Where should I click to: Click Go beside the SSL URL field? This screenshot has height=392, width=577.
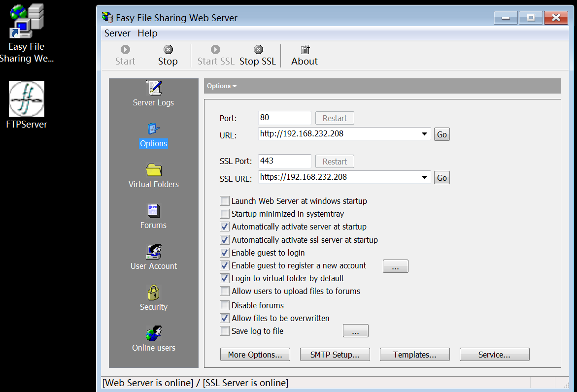(441, 178)
